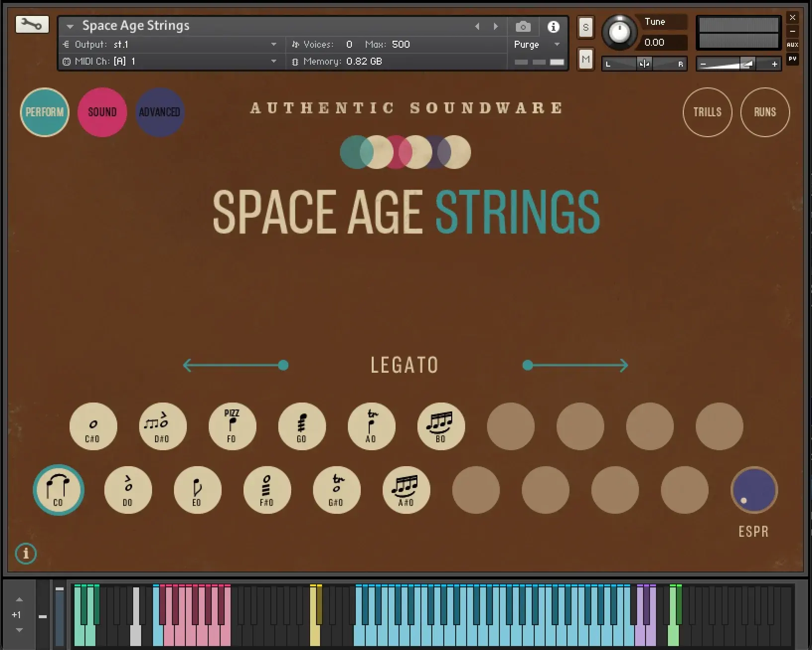Select the A0 trill articulation
812x650 pixels.
click(371, 426)
